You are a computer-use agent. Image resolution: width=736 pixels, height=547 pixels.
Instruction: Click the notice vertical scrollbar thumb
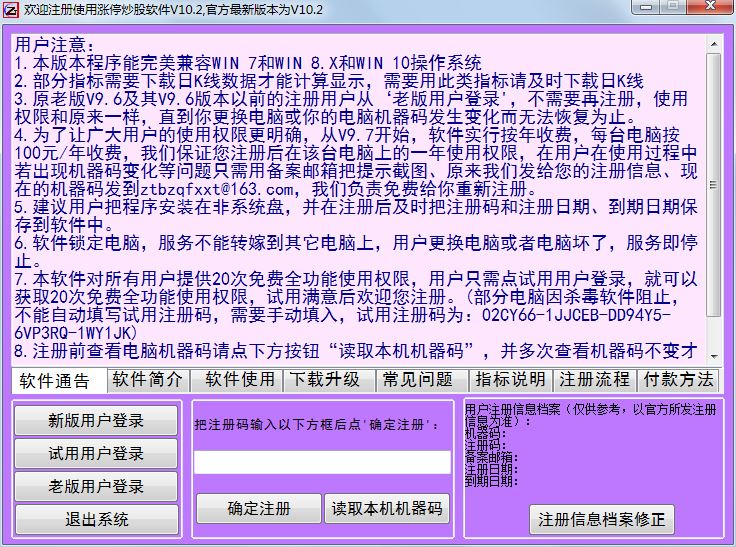coord(714,185)
